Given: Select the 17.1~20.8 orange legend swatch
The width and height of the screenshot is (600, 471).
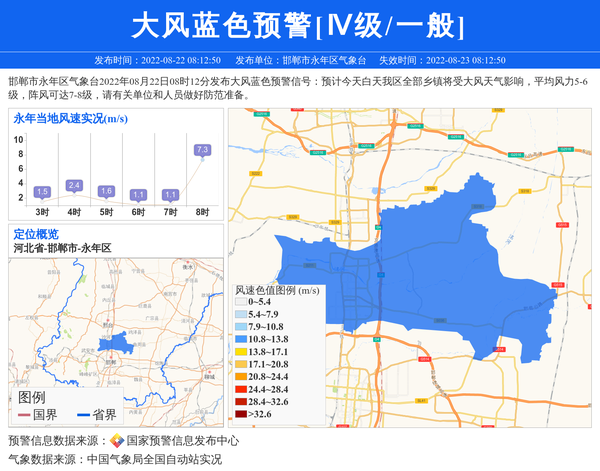Looking at the screenshot, I should (241, 365).
